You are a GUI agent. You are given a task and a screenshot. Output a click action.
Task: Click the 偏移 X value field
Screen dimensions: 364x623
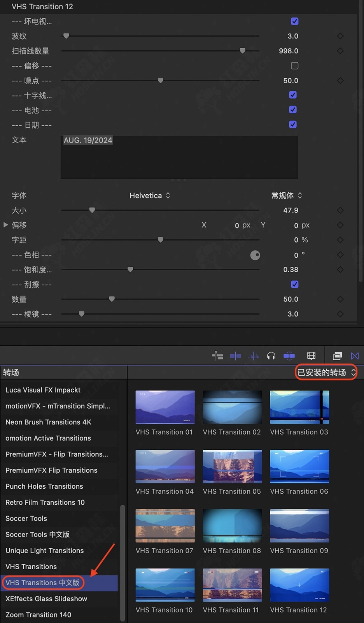237,225
